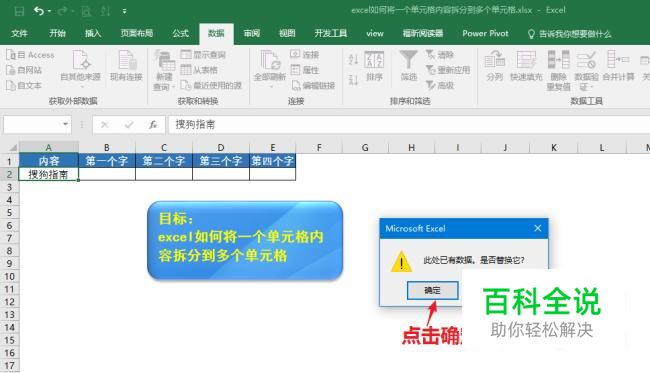This screenshot has width=650, height=373.
Task: Click 最近使用的源
Action: point(211,85)
